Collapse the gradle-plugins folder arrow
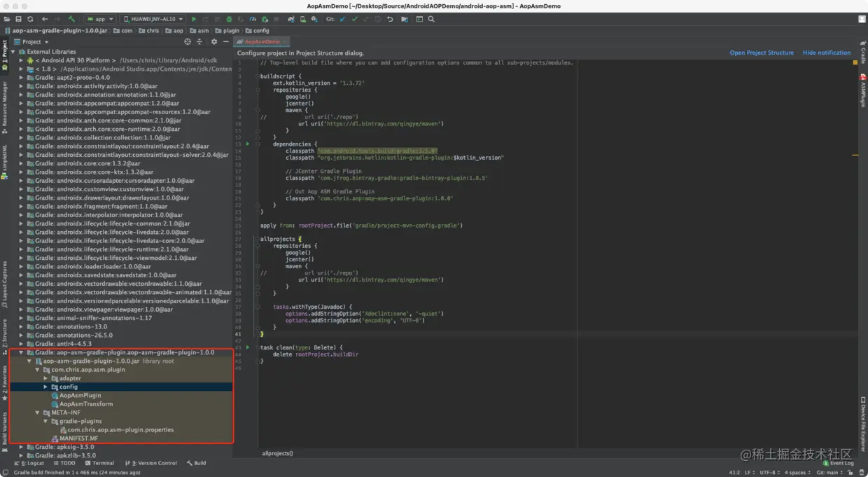This screenshot has width=868, height=477. [x=46, y=421]
